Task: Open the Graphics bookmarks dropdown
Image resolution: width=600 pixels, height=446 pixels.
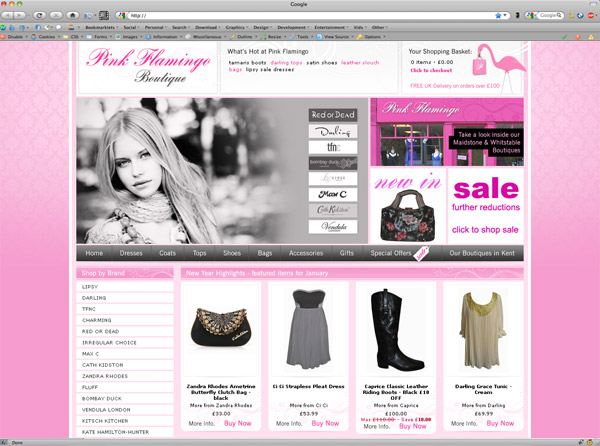Action: point(235,27)
